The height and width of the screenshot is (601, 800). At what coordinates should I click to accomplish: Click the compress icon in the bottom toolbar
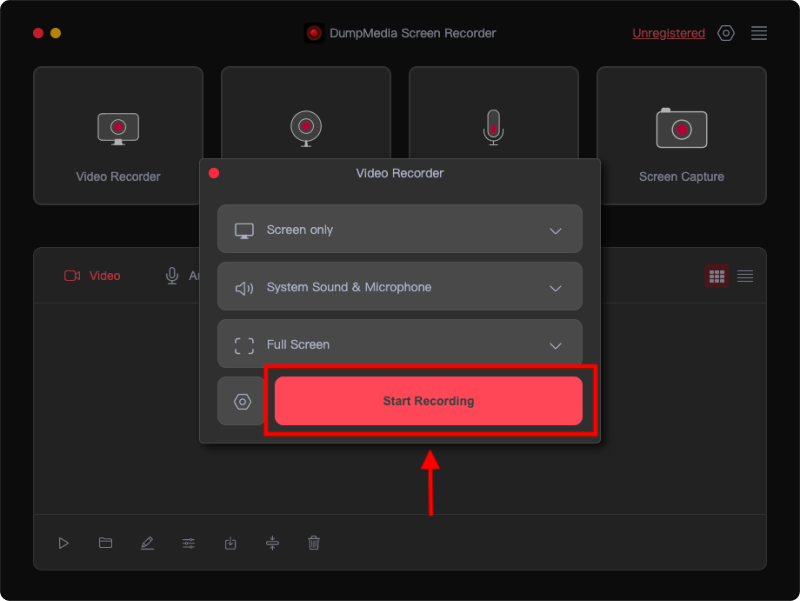[272, 543]
